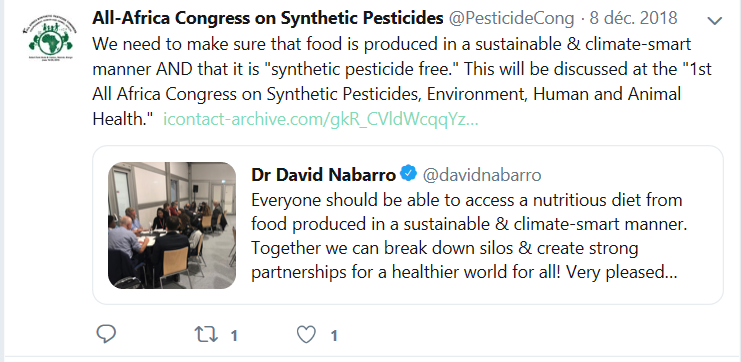Open the quoted tweet text starting 'Everyone should be able'
This screenshot has width=741, height=362.
point(469,236)
